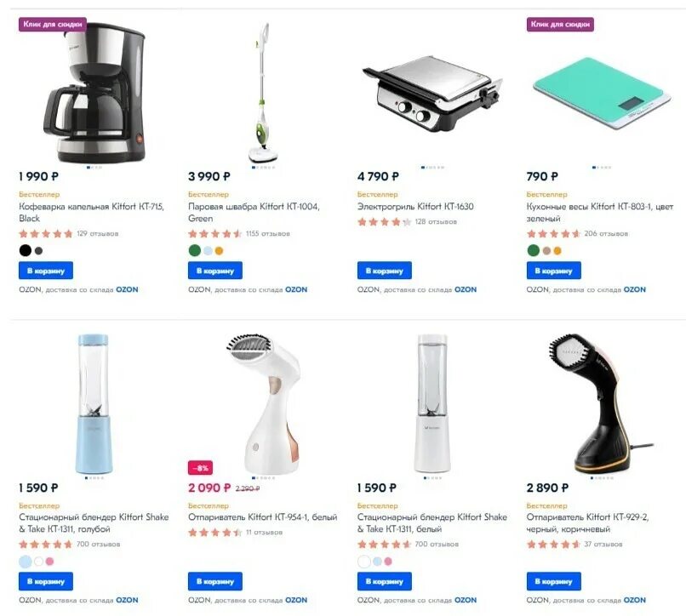Open black steamer KT-929-2 image
The width and height of the screenshot is (686, 616).
(x=602, y=403)
